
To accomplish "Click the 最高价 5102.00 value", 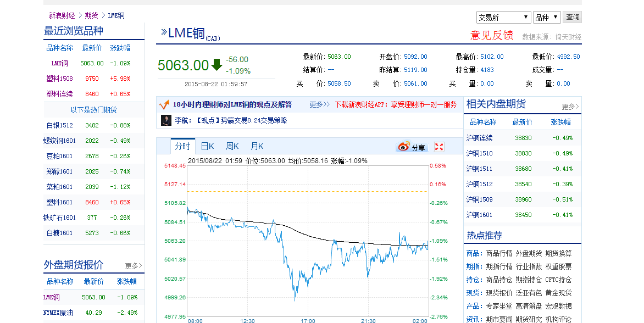I will click(x=492, y=57).
